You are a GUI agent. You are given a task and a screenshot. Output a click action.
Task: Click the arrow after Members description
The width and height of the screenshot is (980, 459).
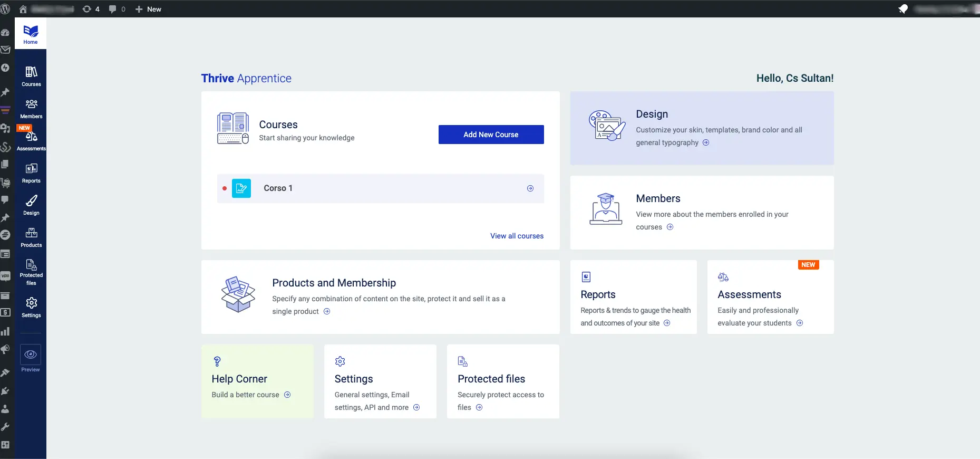pyautogui.click(x=670, y=227)
